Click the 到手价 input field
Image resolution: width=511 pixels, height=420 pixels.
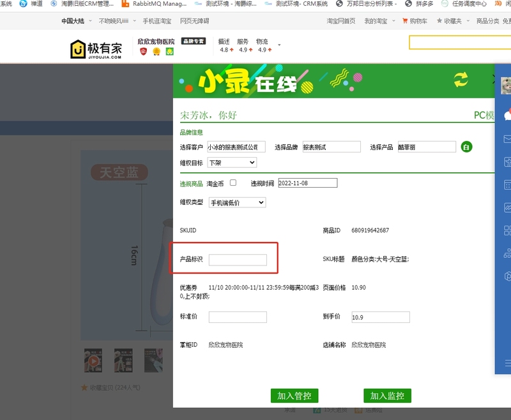(x=381, y=317)
